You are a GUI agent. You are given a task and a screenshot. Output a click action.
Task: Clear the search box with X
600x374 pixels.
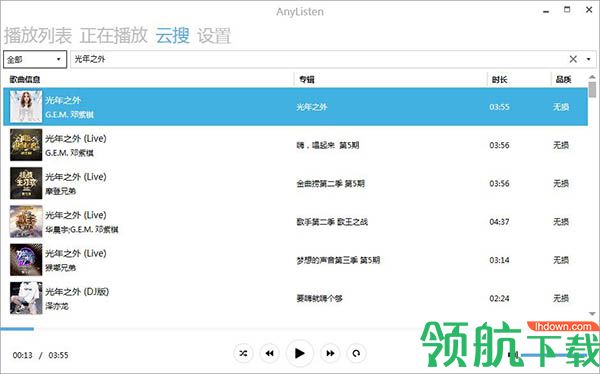[573, 59]
